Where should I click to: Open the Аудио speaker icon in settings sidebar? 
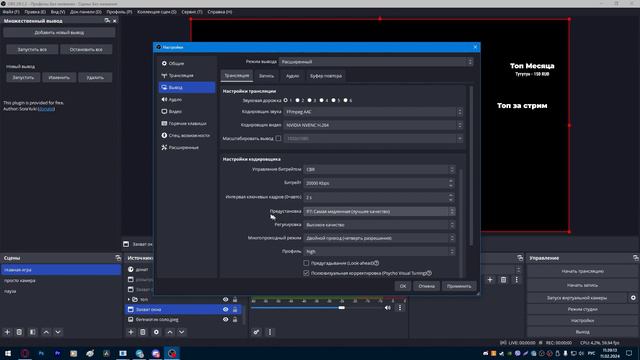point(164,99)
